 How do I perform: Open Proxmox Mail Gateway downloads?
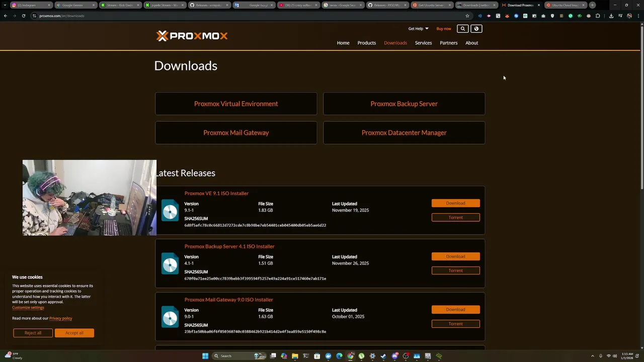[236, 133]
